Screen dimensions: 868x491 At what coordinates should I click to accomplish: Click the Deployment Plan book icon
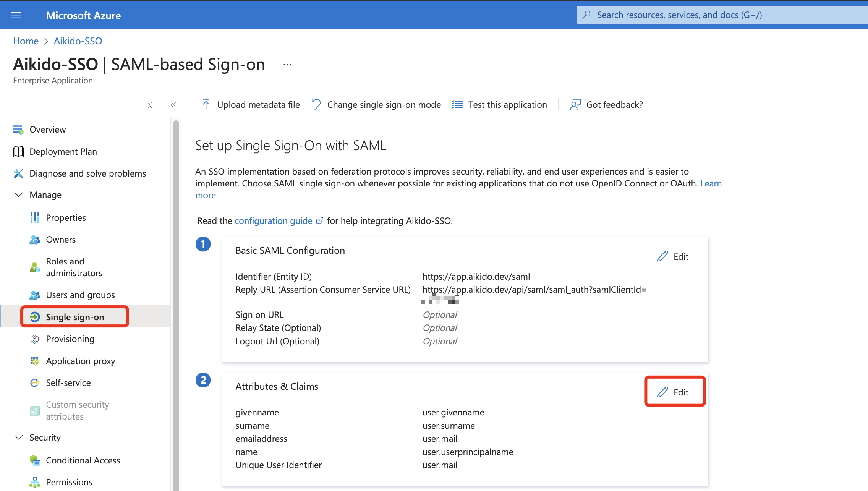pos(18,152)
